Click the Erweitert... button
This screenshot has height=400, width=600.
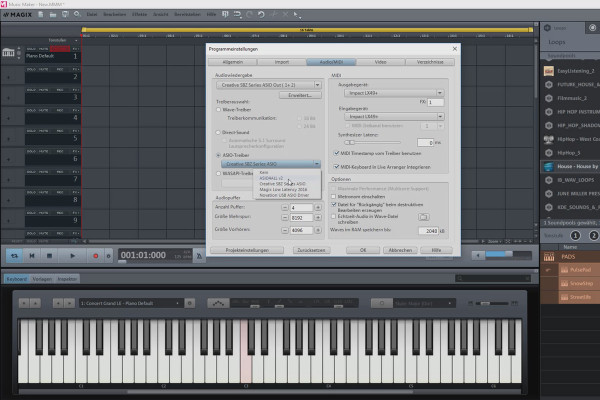tap(300, 95)
